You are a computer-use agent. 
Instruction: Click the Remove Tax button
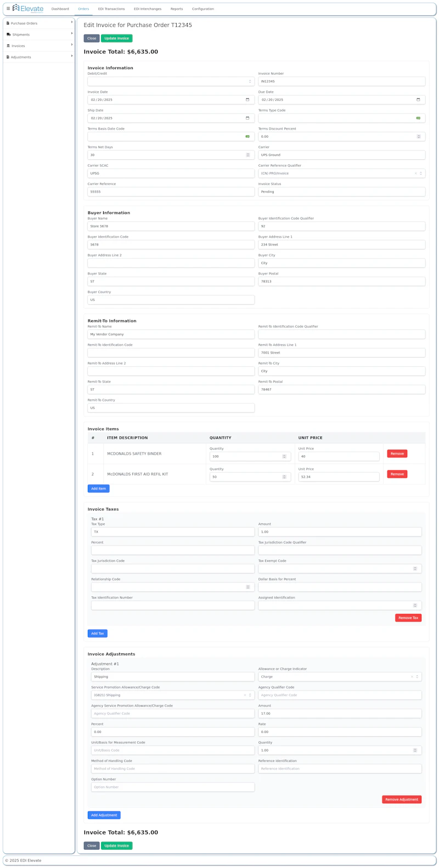click(408, 618)
